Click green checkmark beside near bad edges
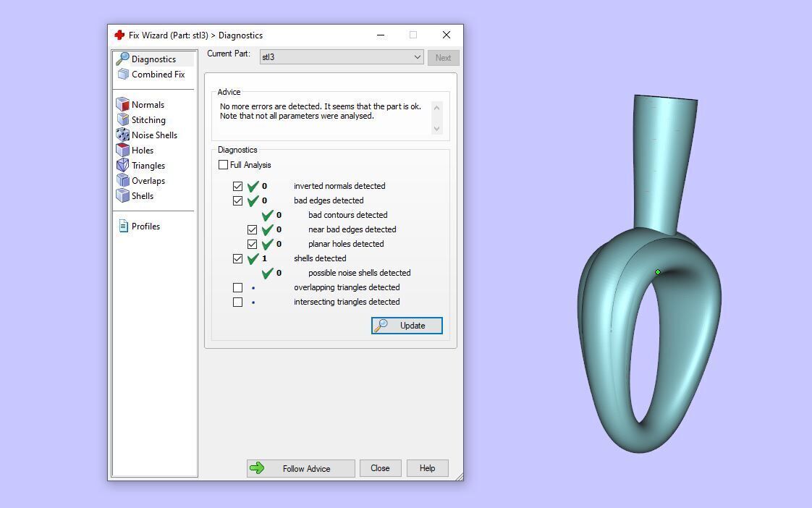 pos(267,229)
